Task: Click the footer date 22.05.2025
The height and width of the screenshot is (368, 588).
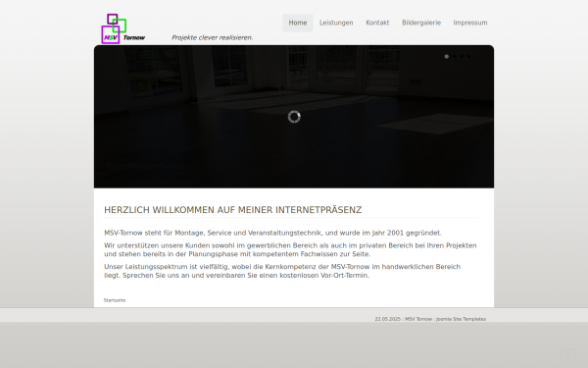Action: tap(388, 319)
